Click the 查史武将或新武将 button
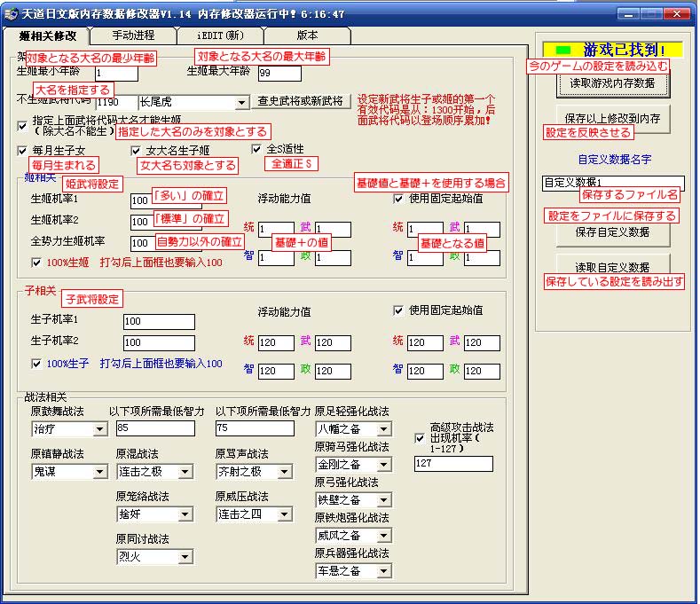 coord(301,101)
